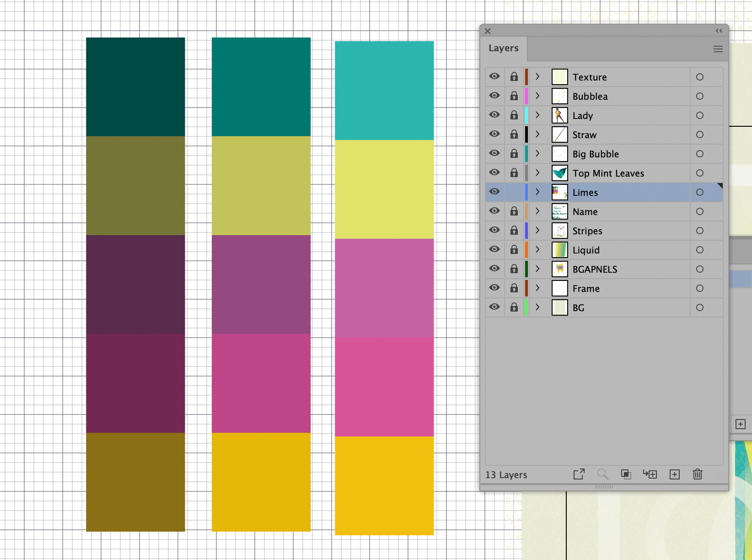752x560 pixels.
Task: Hide the Limes layer
Action: coord(494,192)
